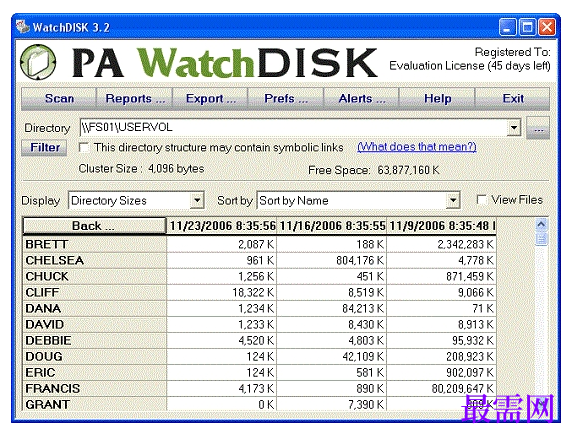
Task: Expand the Display Directory Sizes dropdown
Action: (197, 200)
